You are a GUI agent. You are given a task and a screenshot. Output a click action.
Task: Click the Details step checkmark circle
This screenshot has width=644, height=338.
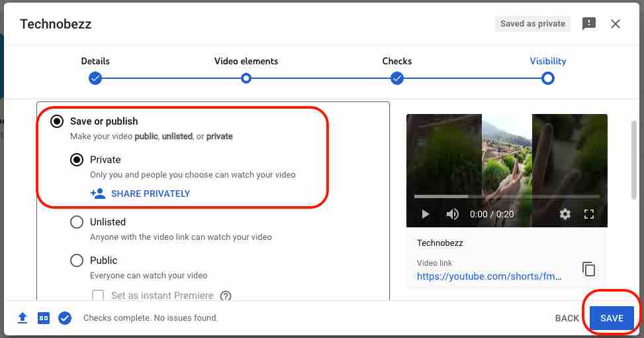pos(95,78)
